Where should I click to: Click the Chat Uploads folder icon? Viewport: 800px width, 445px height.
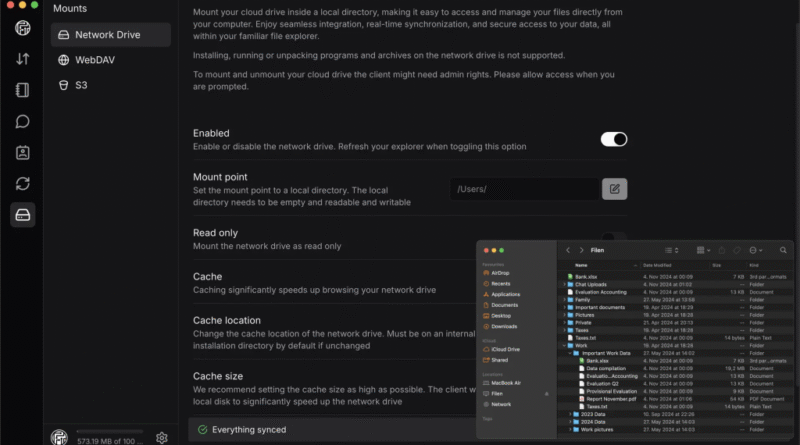point(570,285)
